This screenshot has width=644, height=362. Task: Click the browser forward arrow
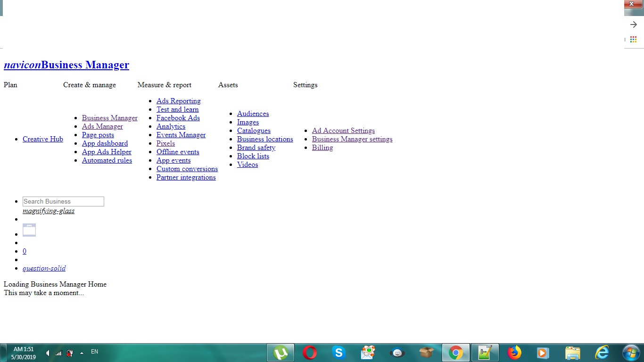click(x=634, y=25)
